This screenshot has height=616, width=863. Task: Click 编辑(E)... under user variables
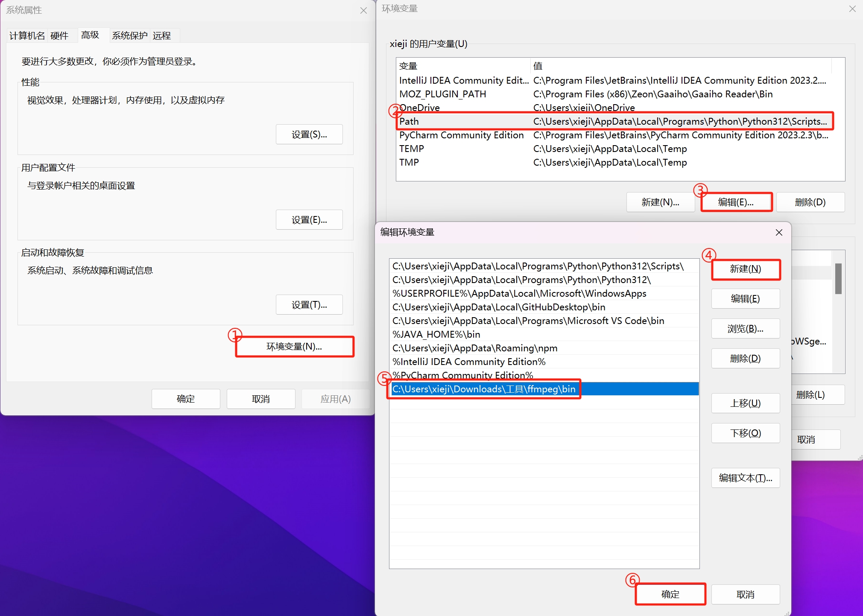coord(736,202)
